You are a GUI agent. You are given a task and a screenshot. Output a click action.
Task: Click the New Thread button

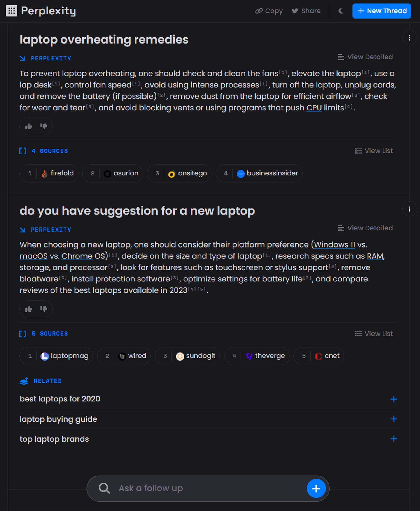(381, 11)
